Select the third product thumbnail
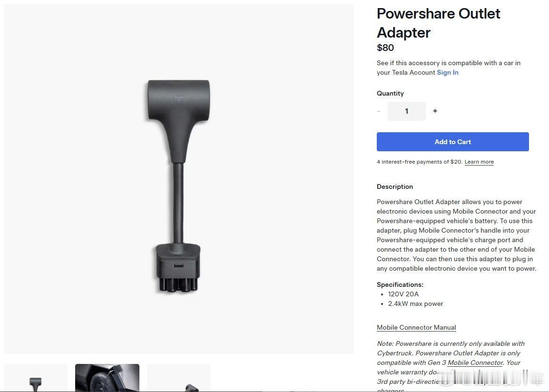The image size is (549, 392). [x=179, y=378]
